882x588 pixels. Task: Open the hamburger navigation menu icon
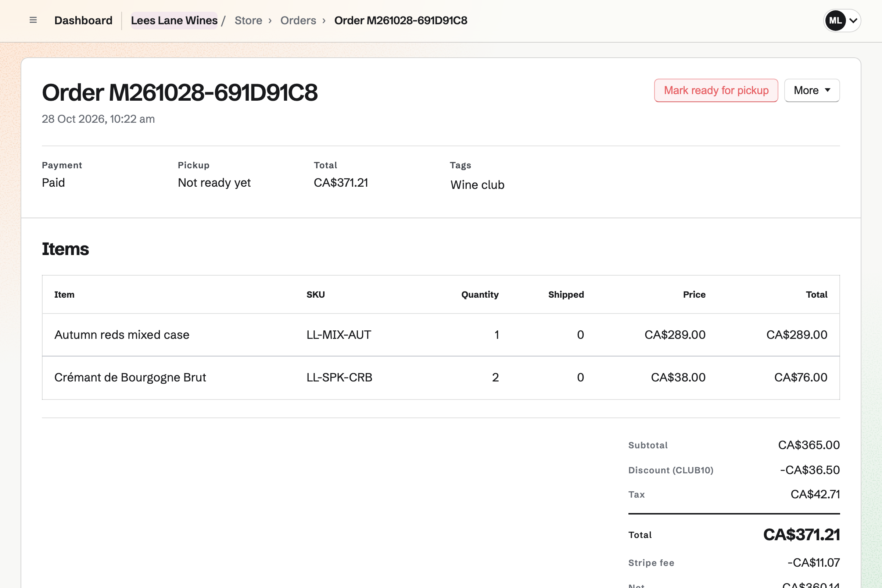(x=33, y=20)
